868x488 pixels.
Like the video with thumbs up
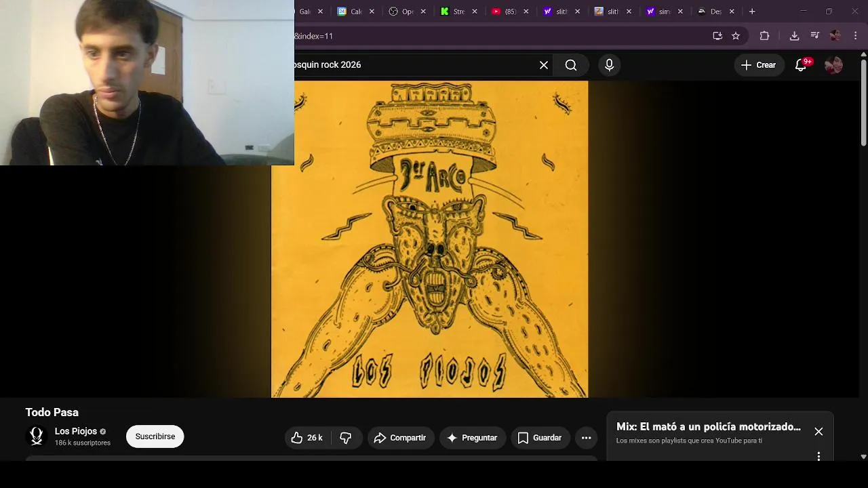click(307, 438)
